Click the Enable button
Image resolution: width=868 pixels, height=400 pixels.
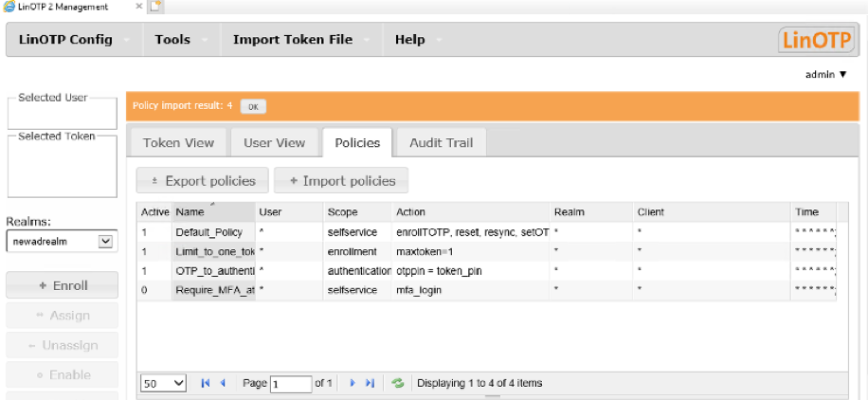coord(62,375)
